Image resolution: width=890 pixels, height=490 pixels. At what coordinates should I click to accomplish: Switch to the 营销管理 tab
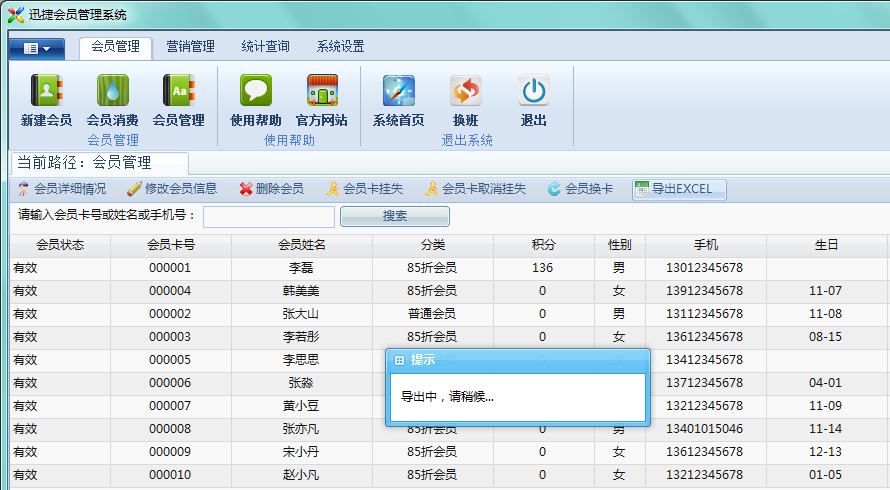[x=190, y=47]
